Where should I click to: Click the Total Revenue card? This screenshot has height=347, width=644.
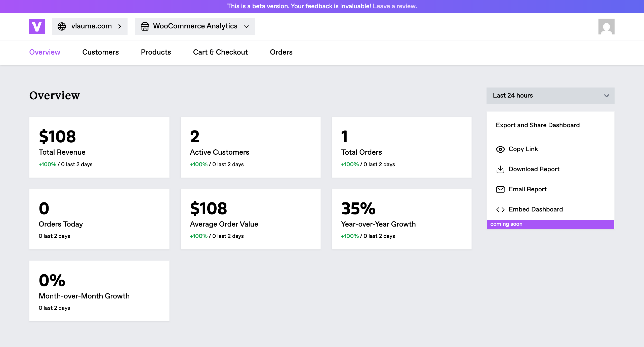(99, 147)
